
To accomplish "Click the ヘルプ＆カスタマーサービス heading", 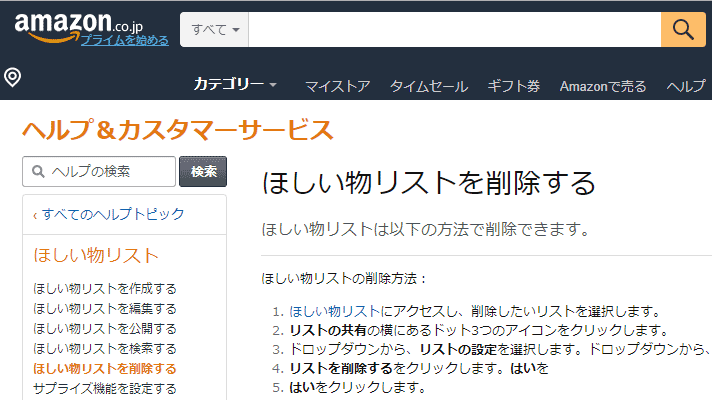I will coord(178,130).
